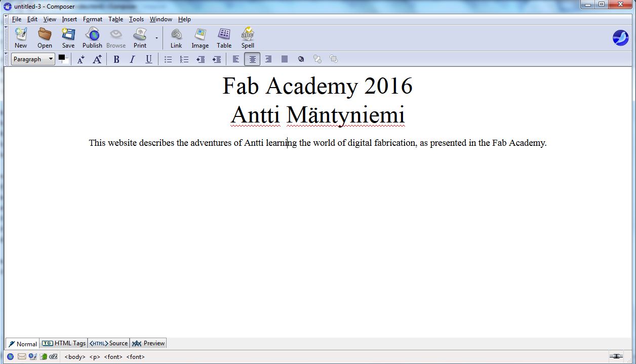Choose the white background color swatch
636x364 pixels.
point(65,61)
